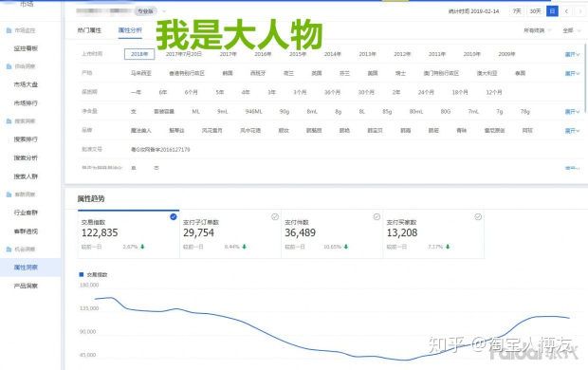Open 市场大盘 in the sidebar
The height and width of the screenshot is (370, 588).
26,84
